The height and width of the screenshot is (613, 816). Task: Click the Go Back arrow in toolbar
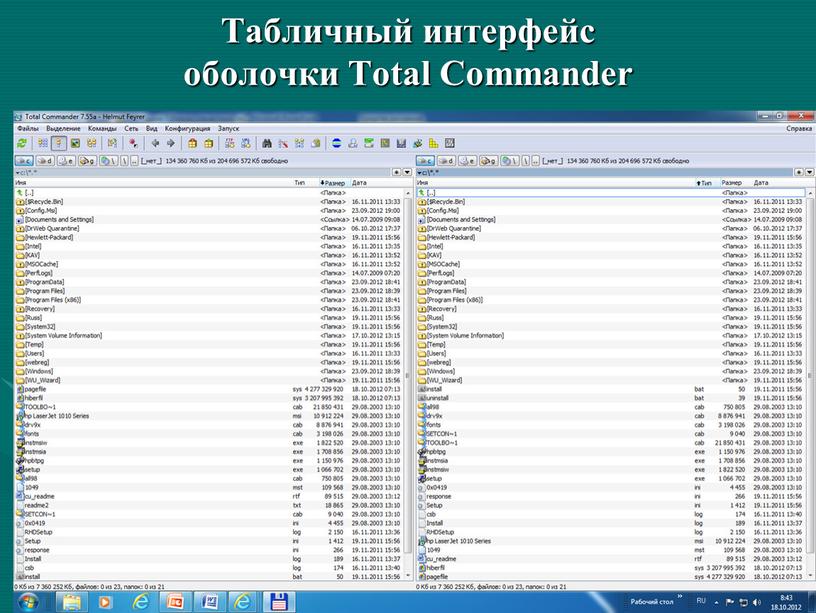[155, 143]
